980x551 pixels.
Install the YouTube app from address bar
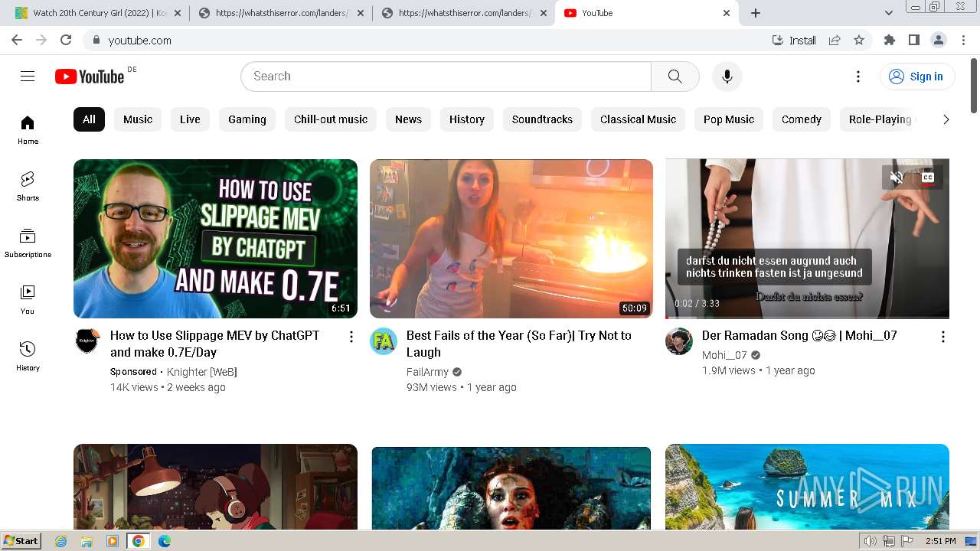click(x=794, y=40)
